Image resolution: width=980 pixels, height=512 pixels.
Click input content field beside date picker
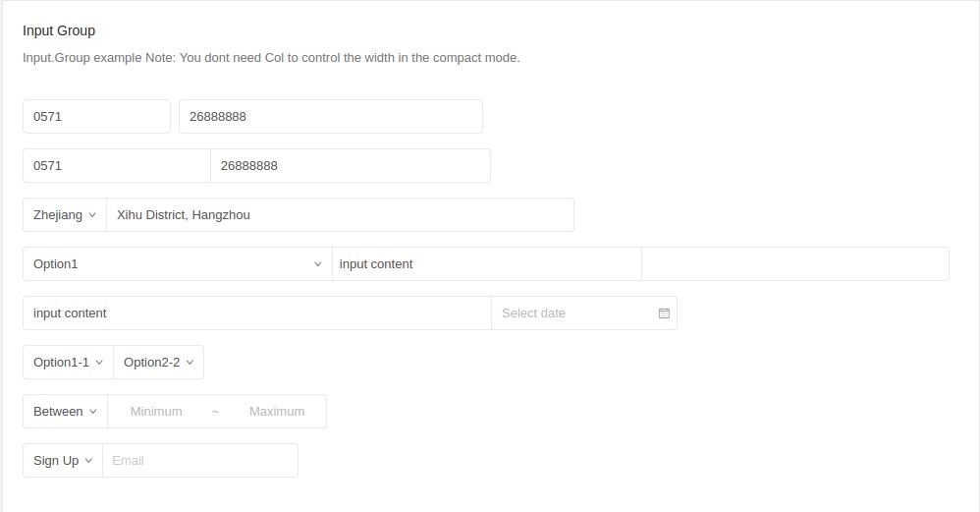[256, 313]
